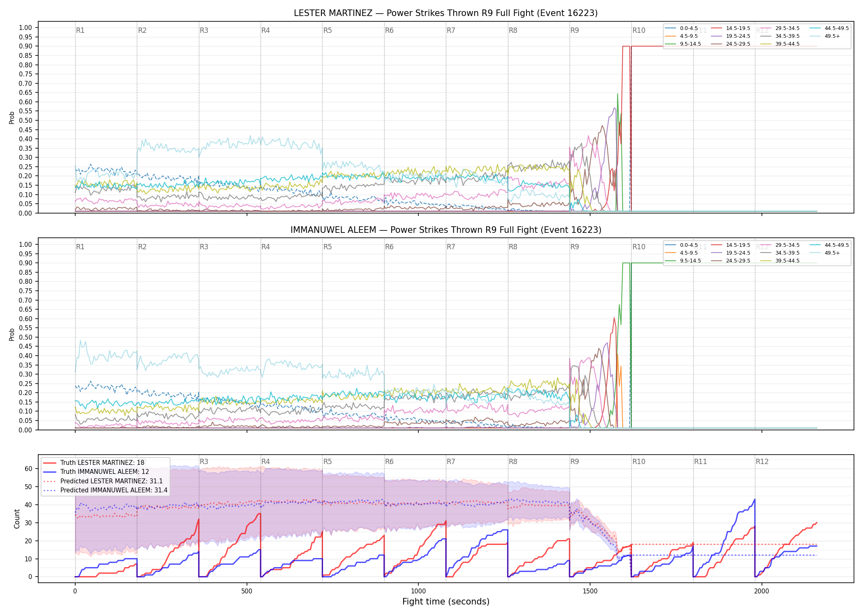Select the 1000 tick on the bottom x-axis

point(418,591)
